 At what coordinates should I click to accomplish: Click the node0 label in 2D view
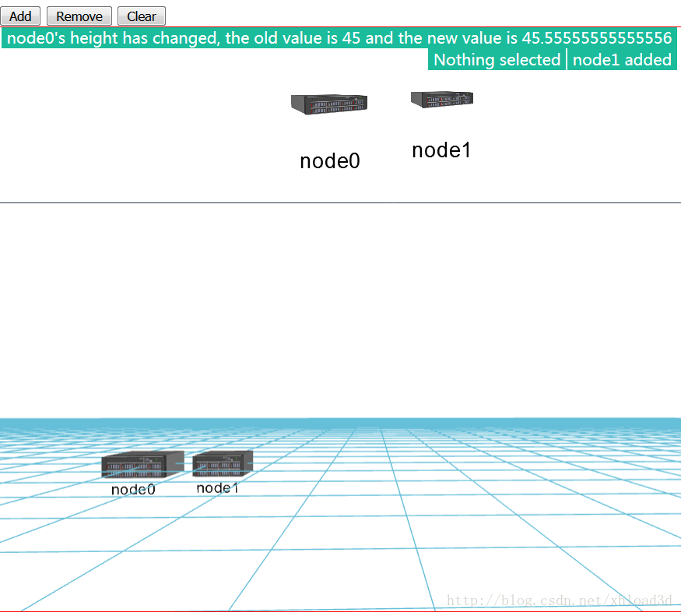pyautogui.click(x=330, y=161)
